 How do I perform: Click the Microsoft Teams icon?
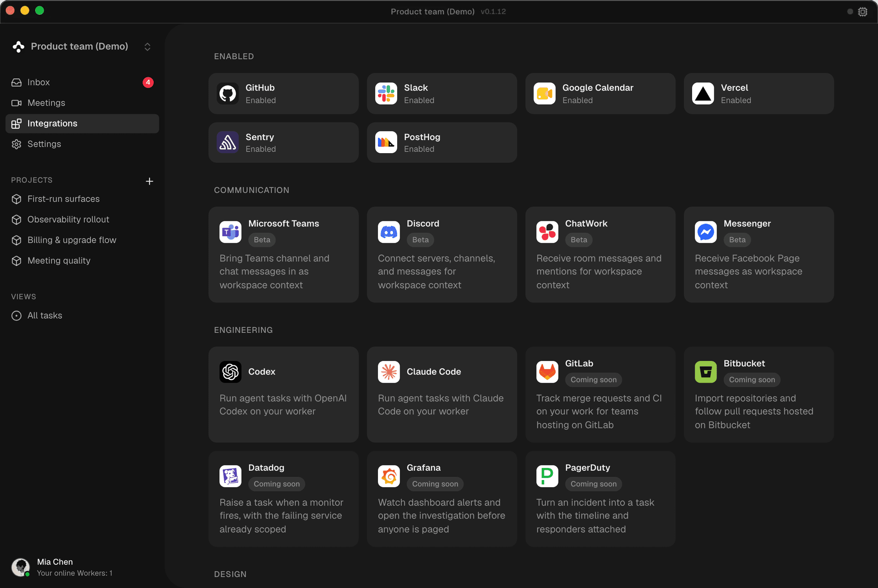pos(231,232)
